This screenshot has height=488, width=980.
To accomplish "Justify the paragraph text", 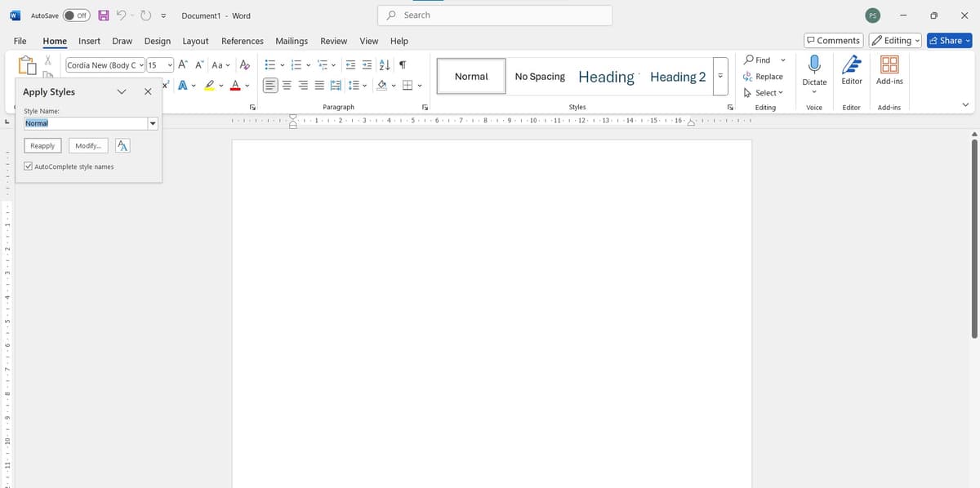I will tap(320, 85).
